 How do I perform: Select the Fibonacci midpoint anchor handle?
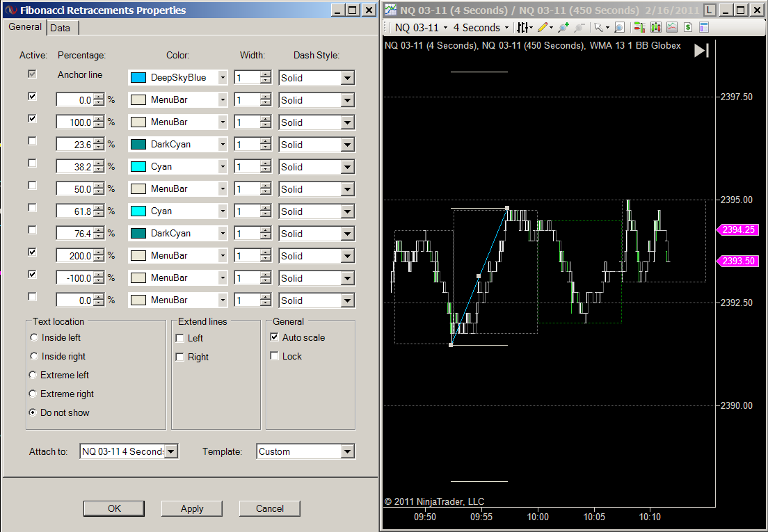tap(479, 277)
